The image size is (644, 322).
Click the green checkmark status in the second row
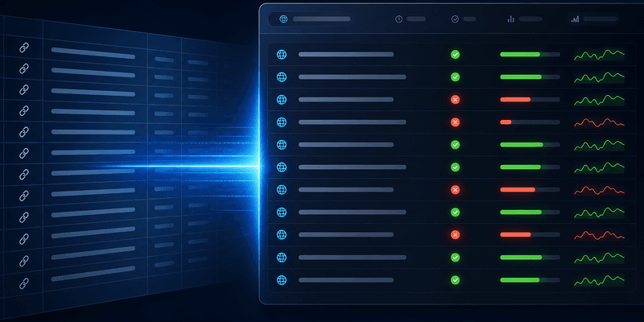coord(455,76)
